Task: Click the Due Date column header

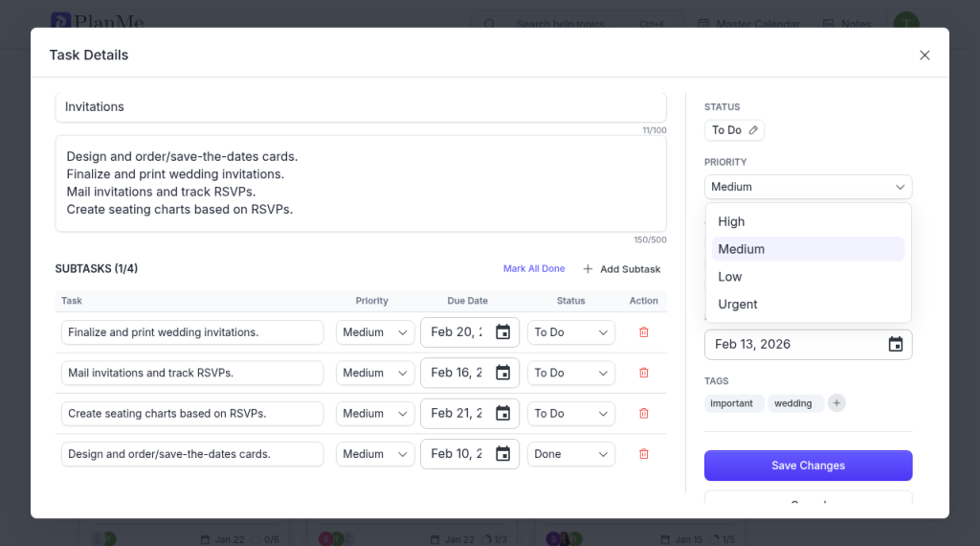Action: click(x=467, y=301)
